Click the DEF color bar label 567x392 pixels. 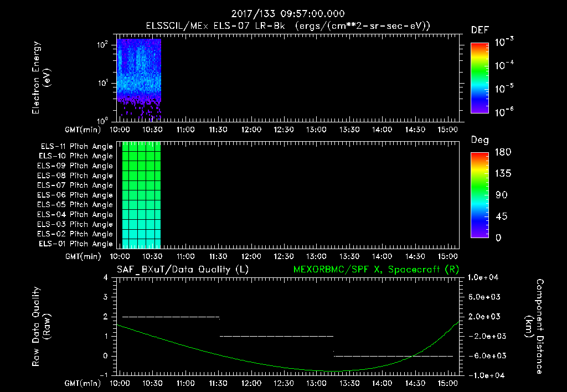pyautogui.click(x=480, y=30)
